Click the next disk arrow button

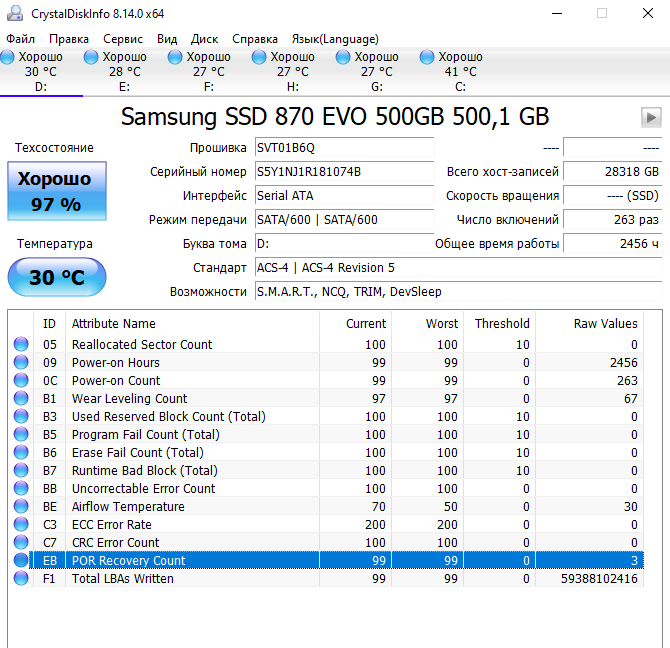coord(651,117)
